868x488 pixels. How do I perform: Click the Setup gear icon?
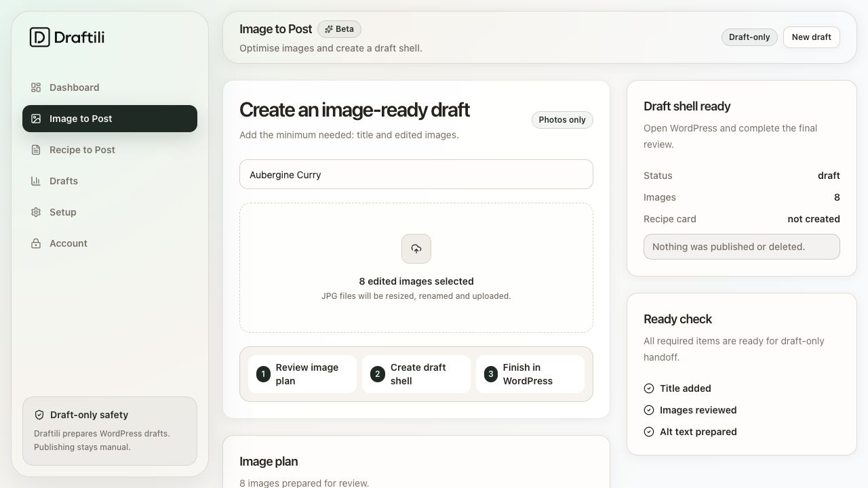pos(36,212)
